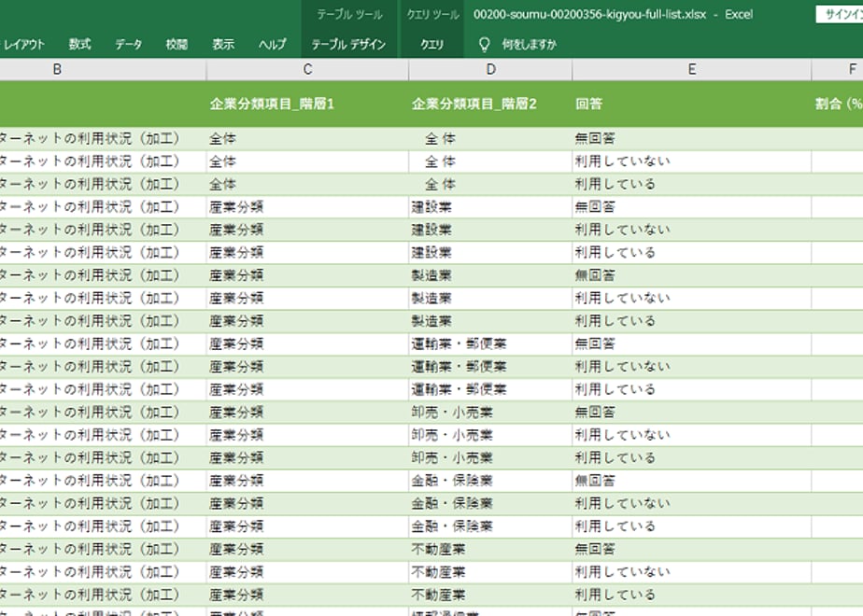Image resolution: width=863 pixels, height=616 pixels.
Task: Open the 校閲 ribbon tab
Action: [x=177, y=44]
